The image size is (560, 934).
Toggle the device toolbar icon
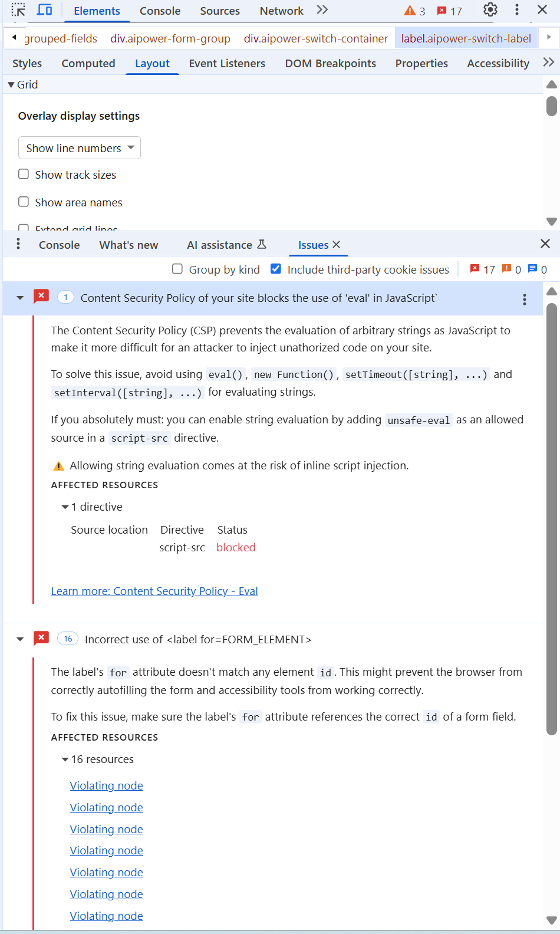click(44, 10)
